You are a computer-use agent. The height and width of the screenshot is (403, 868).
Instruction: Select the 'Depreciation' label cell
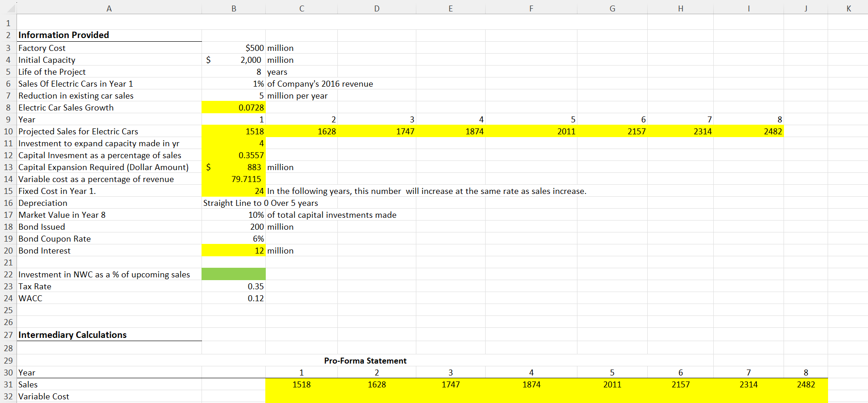pyautogui.click(x=109, y=203)
